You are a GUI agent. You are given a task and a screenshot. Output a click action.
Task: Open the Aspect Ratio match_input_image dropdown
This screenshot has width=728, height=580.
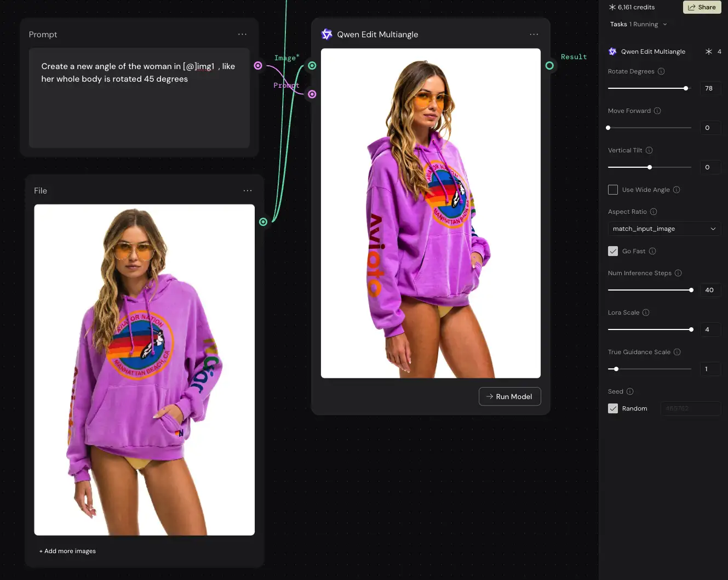[x=664, y=229]
